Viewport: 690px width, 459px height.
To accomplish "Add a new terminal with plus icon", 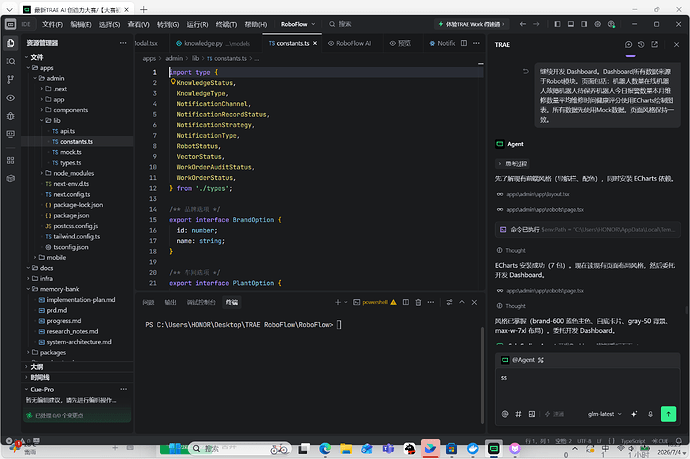I will [338, 302].
